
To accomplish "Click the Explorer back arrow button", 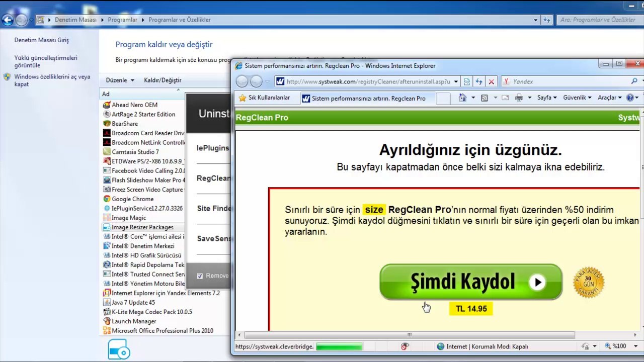I will point(8,20).
